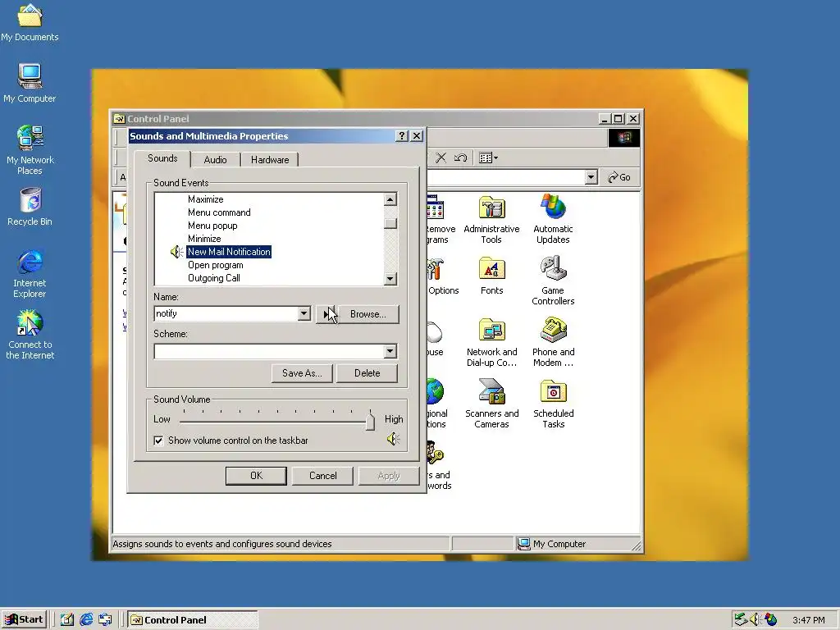This screenshot has width=840, height=630.
Task: Launch Internet Explorer from quick launch
Action: click(x=86, y=620)
